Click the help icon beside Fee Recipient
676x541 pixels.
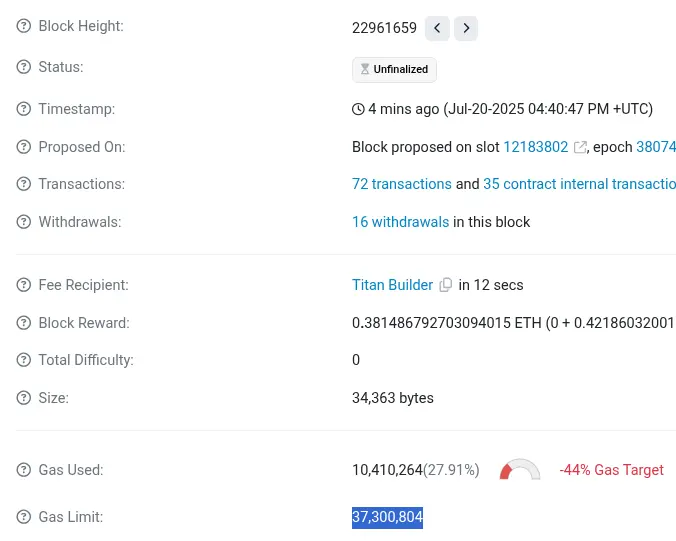pos(24,285)
